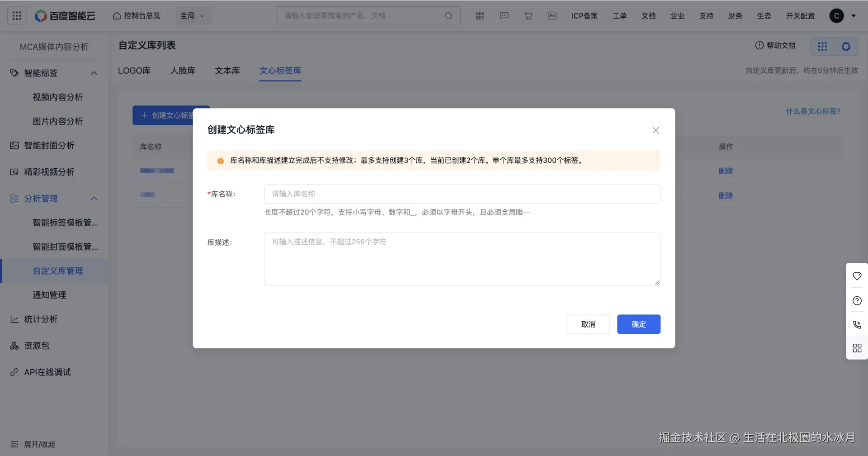868x456 pixels.
Task: Open 文档 menu
Action: 648,16
